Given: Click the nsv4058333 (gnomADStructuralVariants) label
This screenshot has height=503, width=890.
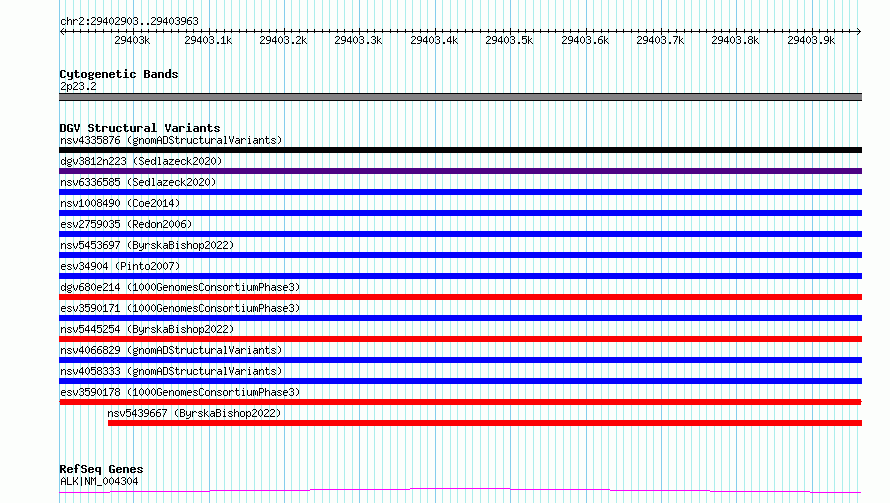Looking at the screenshot, I should (x=171, y=371).
